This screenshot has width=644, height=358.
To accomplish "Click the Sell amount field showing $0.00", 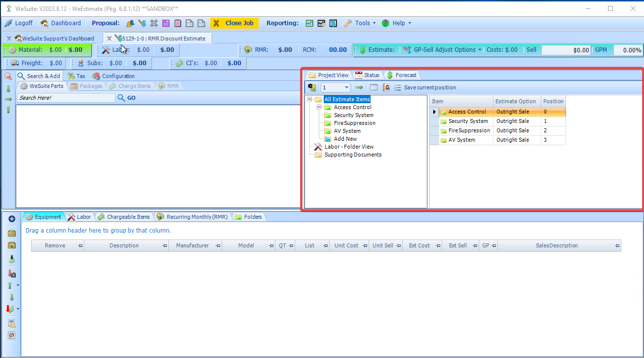I will coord(566,50).
